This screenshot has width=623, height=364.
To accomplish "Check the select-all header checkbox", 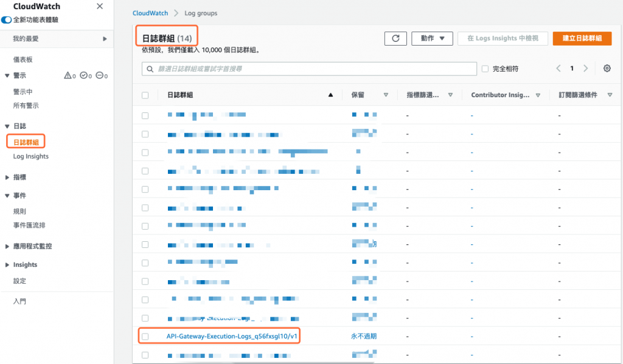I will (x=145, y=95).
